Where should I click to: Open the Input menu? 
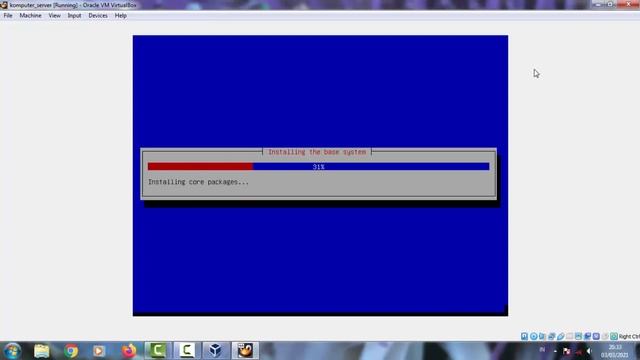click(x=74, y=16)
